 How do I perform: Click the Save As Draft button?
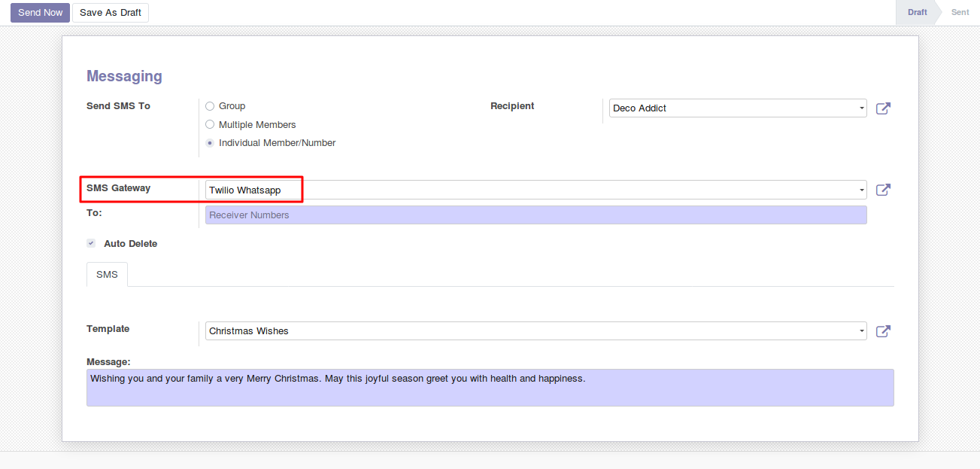pyautogui.click(x=111, y=13)
